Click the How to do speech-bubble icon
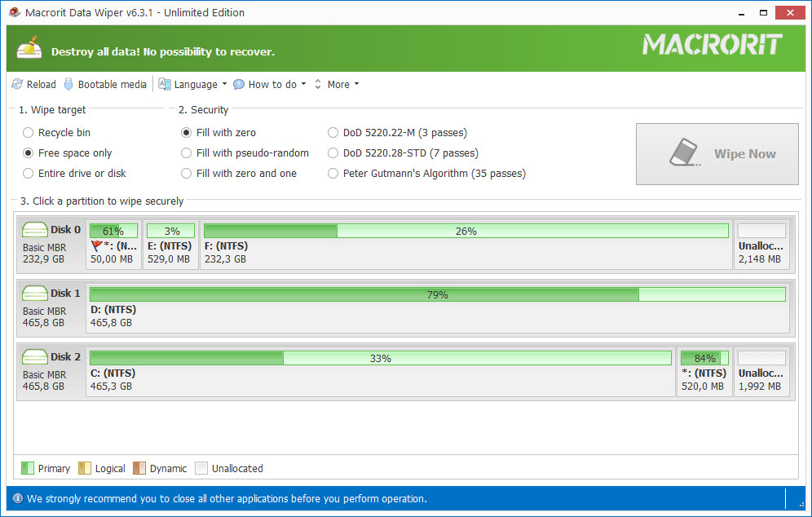Screen dimensions: 812x517 239,85
